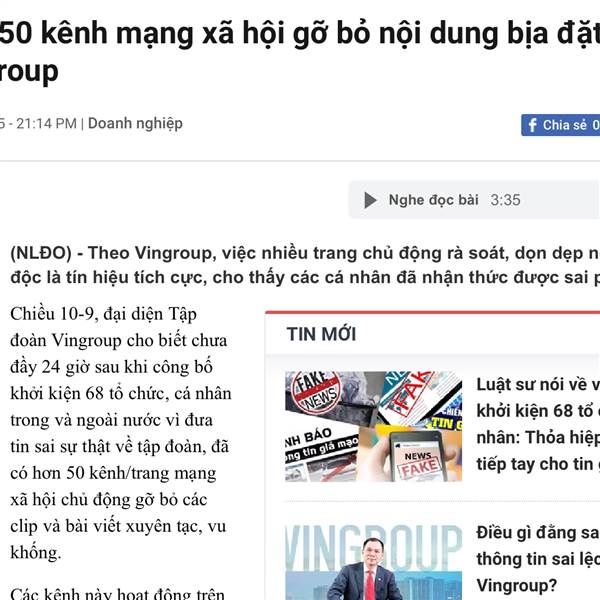600x600 pixels.
Task: Click paragraph starting 'Các kênh này'
Action: (117, 593)
